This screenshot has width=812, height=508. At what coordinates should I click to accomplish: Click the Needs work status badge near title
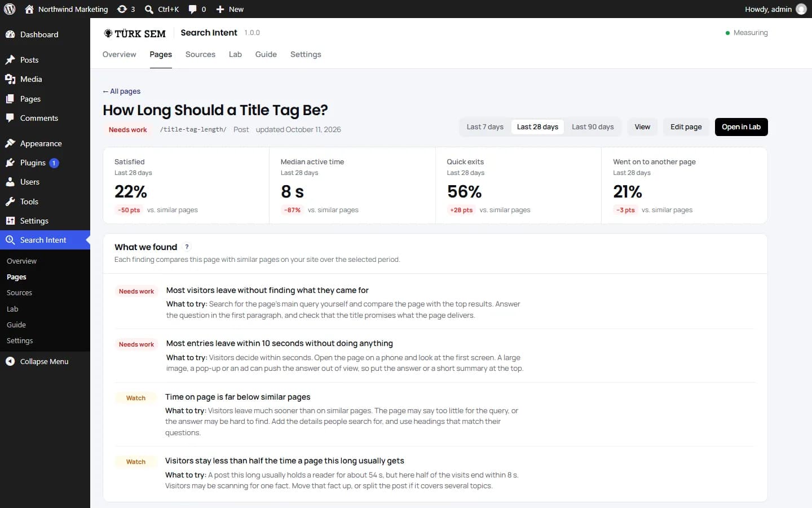click(127, 129)
